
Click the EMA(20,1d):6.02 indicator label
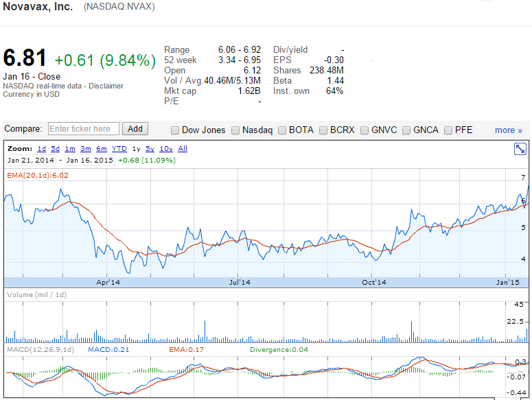point(38,175)
